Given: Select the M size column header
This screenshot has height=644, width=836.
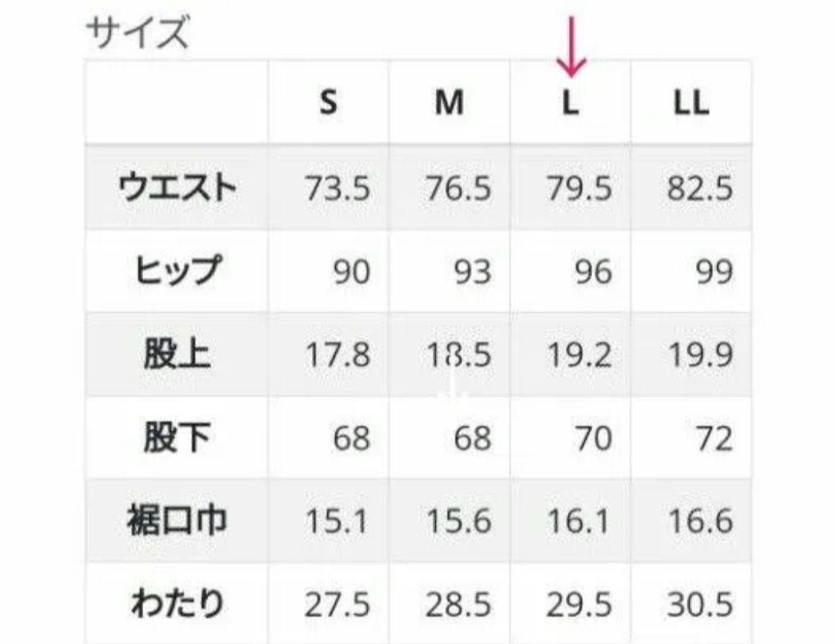Looking at the screenshot, I should click(449, 102).
